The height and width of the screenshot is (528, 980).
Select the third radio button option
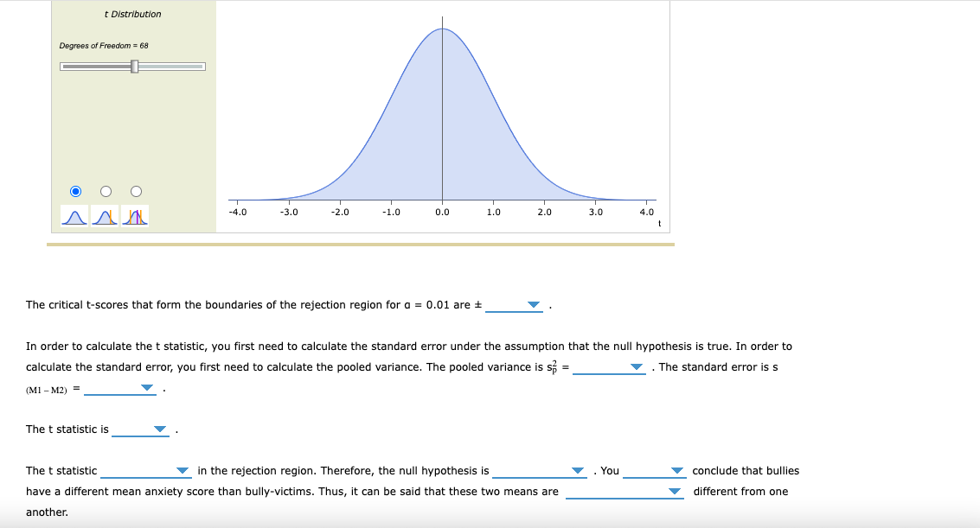point(135,191)
